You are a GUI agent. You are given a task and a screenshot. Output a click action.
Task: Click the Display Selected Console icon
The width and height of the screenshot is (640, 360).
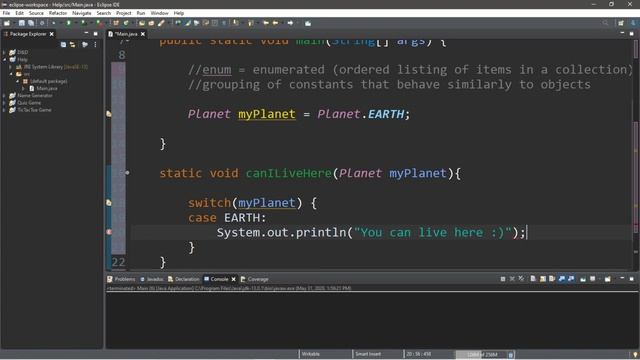(x=592, y=279)
